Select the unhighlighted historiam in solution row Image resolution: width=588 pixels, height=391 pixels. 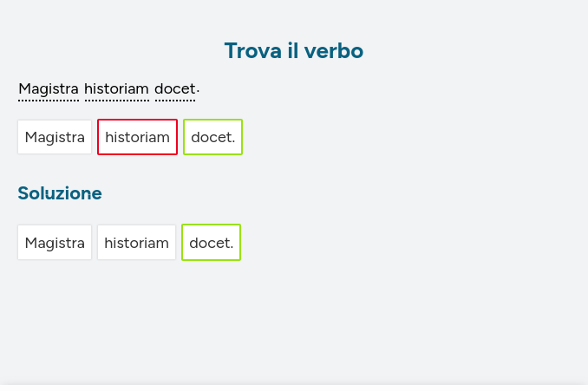click(136, 243)
